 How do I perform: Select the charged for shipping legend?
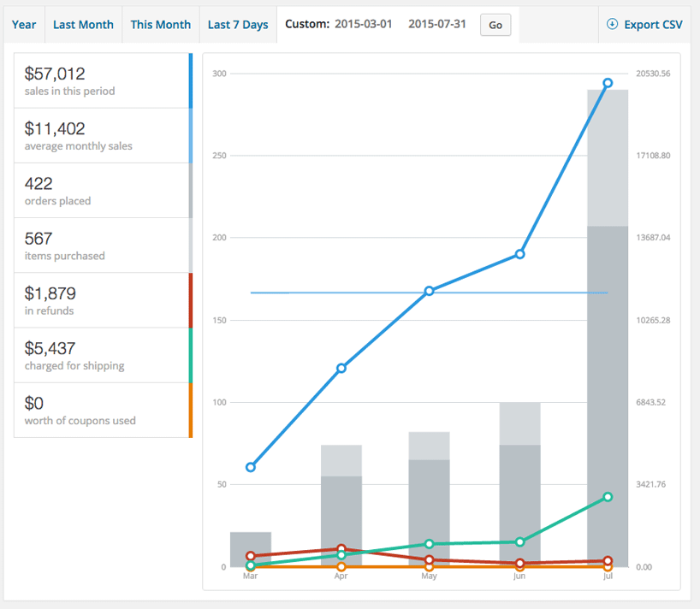tap(104, 355)
